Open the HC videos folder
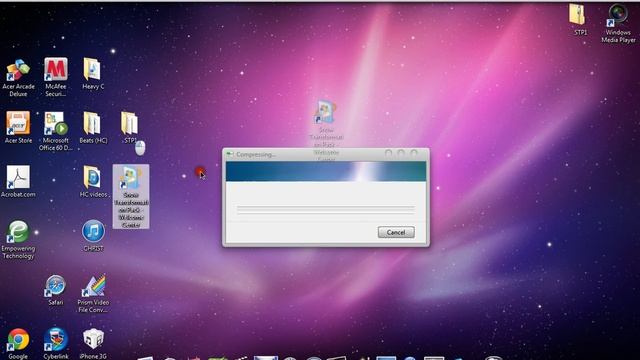640x360 pixels. pos(93,182)
